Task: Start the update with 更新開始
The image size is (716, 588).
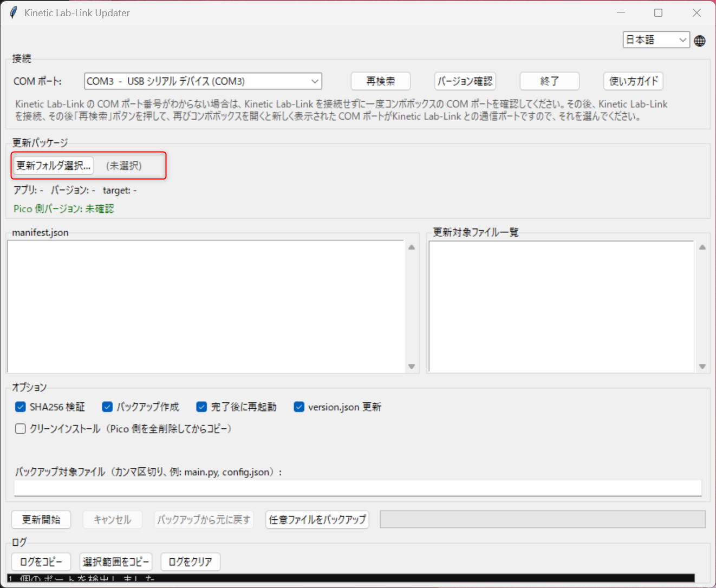Action: click(41, 520)
